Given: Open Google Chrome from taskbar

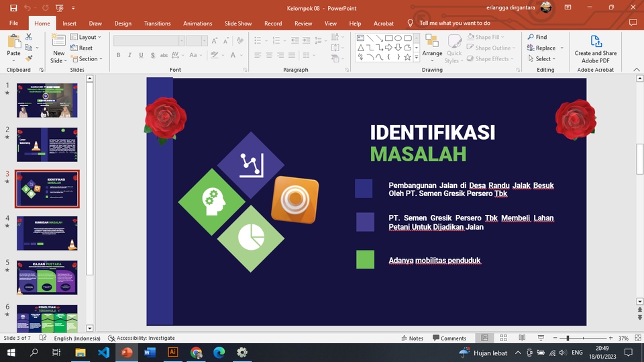Looking at the screenshot, I should 196,352.
